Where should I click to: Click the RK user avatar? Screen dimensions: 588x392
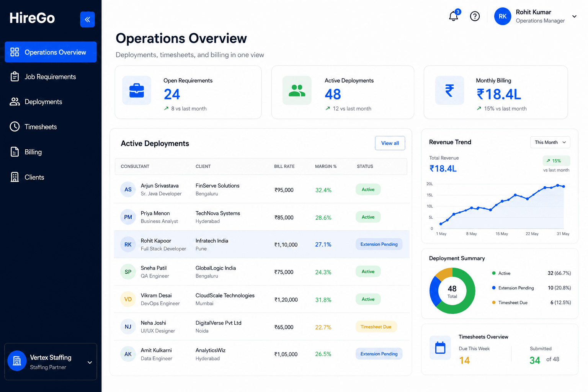point(503,16)
